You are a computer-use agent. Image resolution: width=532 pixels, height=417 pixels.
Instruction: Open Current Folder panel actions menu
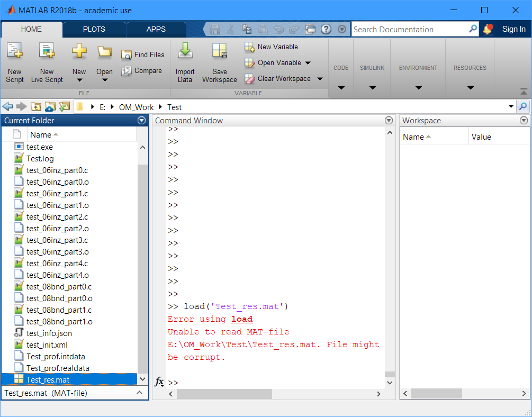tap(141, 121)
